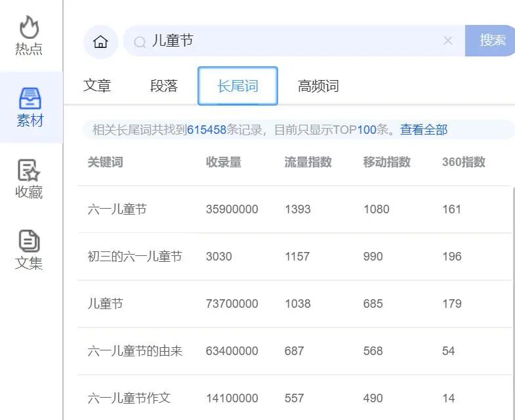This screenshot has width=515, height=420.
Task: Click 流量指数 value 687
Action: tap(294, 351)
